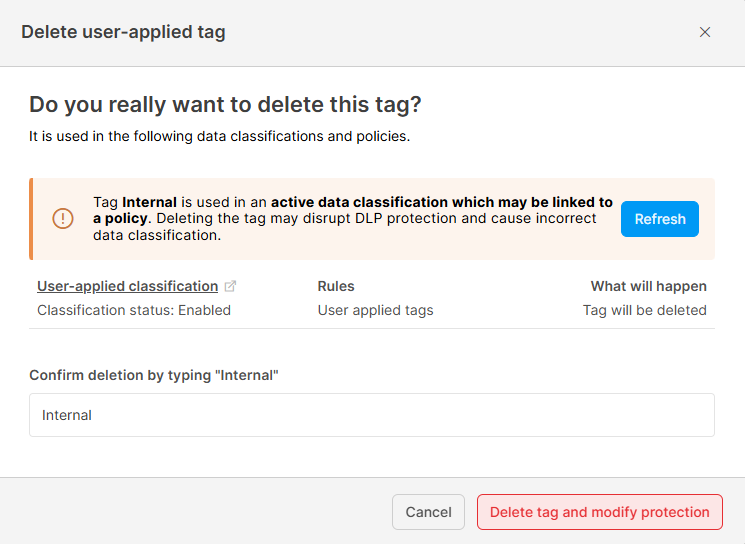Click the external link icon beside User-applied classification
This screenshot has width=745, height=544.
(231, 287)
